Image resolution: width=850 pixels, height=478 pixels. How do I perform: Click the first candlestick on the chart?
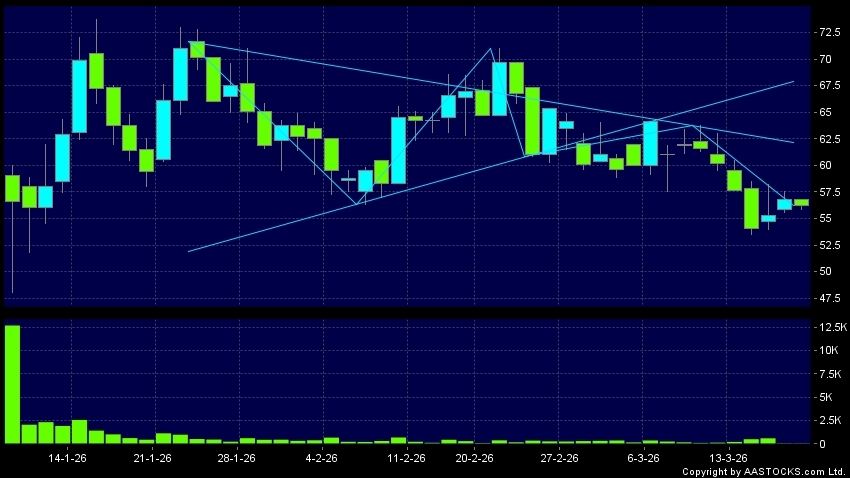point(12,188)
